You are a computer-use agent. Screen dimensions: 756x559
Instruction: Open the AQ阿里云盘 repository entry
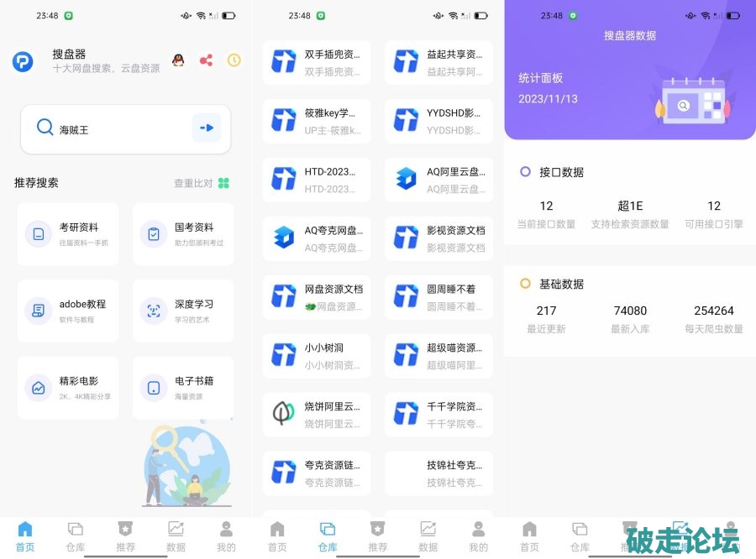click(x=438, y=180)
